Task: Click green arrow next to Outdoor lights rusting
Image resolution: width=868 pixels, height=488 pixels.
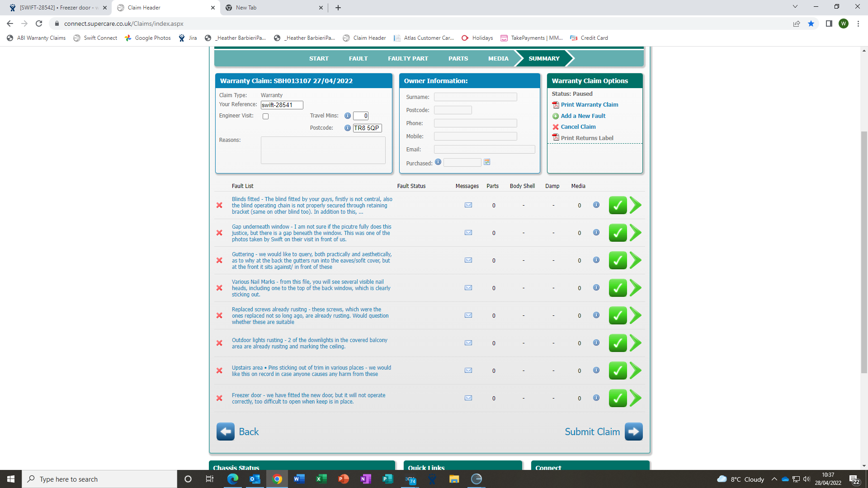Action: click(636, 343)
